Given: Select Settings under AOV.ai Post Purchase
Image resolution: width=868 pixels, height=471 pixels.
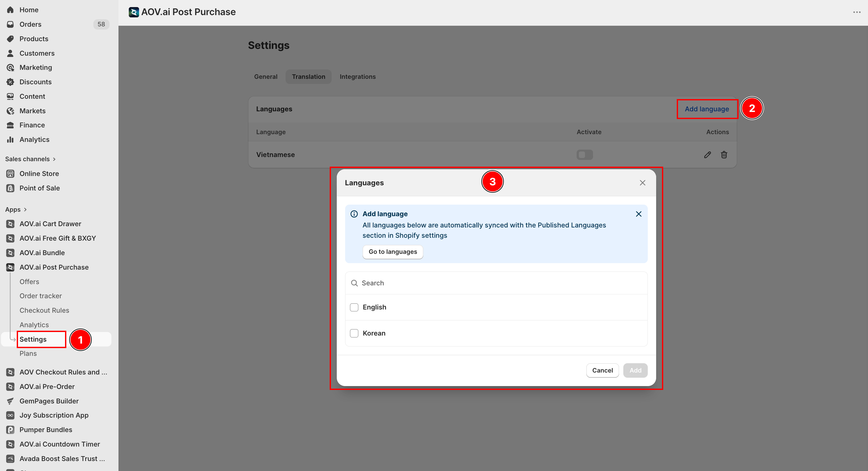Looking at the screenshot, I should pyautogui.click(x=33, y=339).
